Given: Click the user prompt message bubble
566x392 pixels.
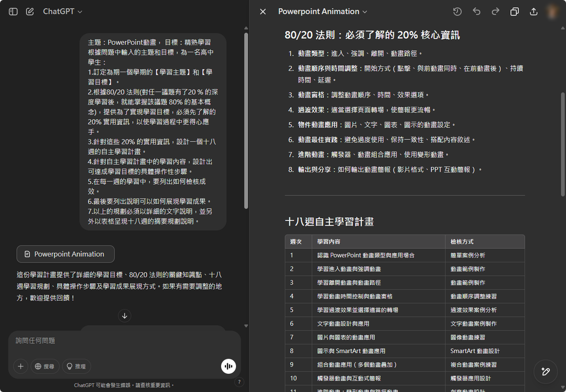Looking at the screenshot, I should coord(153,132).
